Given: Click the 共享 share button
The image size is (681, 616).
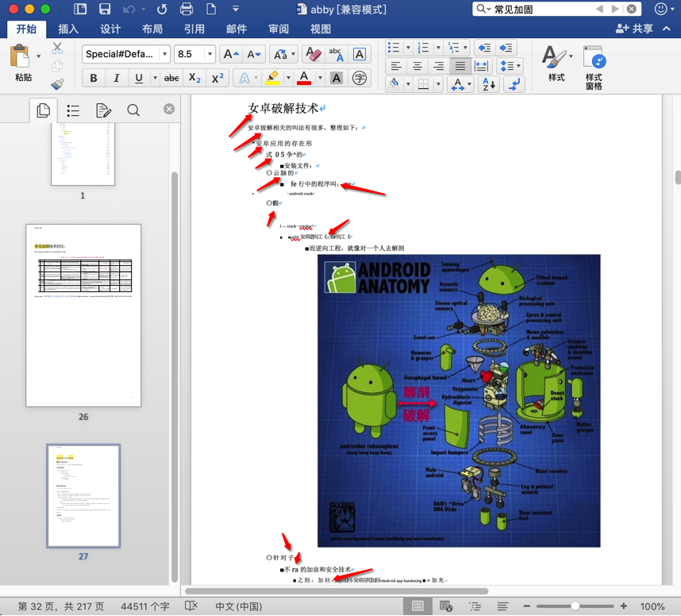Looking at the screenshot, I should [634, 29].
